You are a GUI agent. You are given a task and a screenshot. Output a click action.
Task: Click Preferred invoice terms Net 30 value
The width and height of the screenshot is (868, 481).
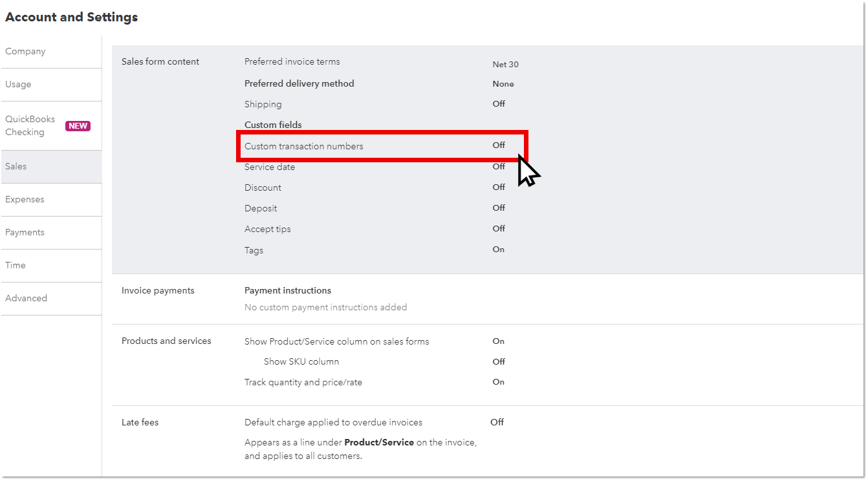tap(505, 65)
